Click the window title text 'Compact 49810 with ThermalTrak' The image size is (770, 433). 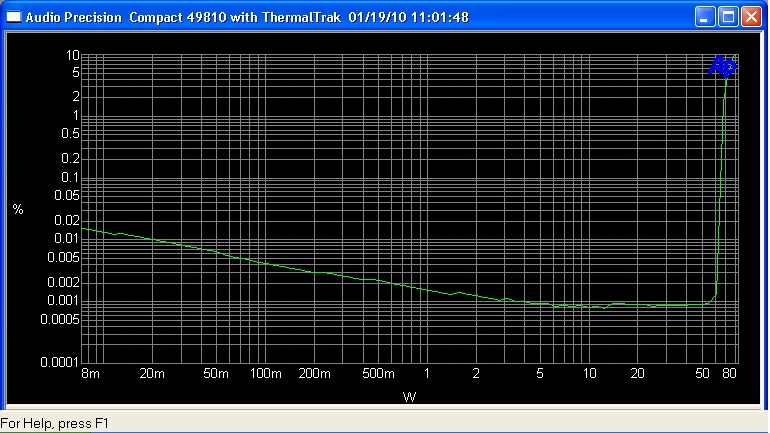(235, 18)
